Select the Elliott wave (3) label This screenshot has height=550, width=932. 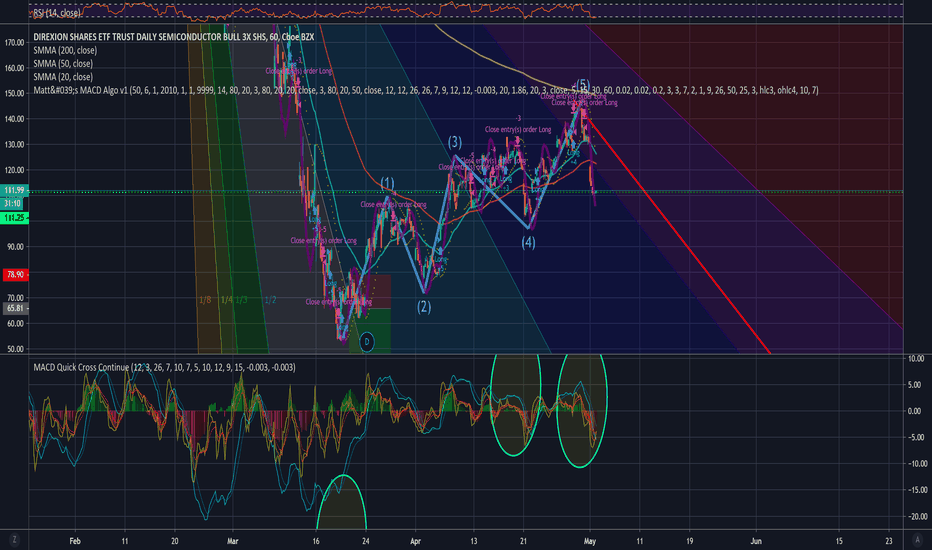[455, 142]
